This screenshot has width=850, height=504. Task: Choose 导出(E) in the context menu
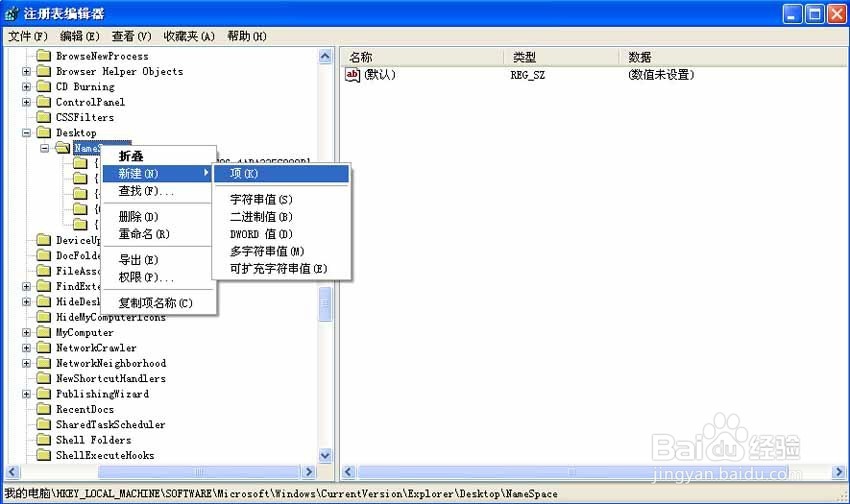pos(157,260)
